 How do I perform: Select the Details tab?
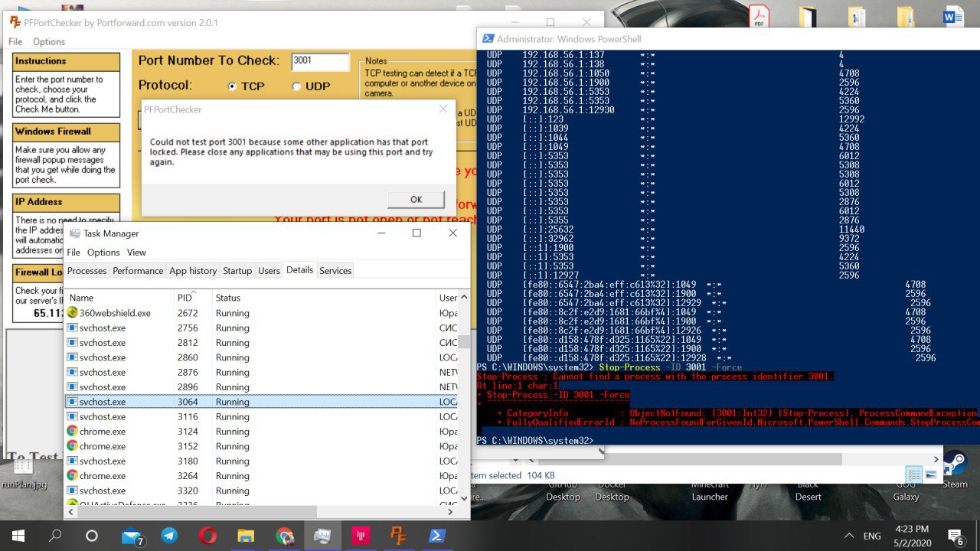click(299, 270)
